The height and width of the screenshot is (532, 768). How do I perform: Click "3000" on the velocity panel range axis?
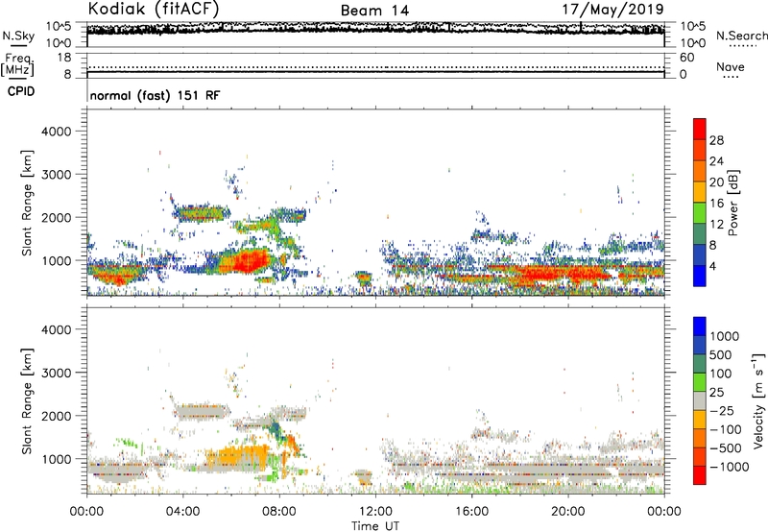tap(56, 373)
